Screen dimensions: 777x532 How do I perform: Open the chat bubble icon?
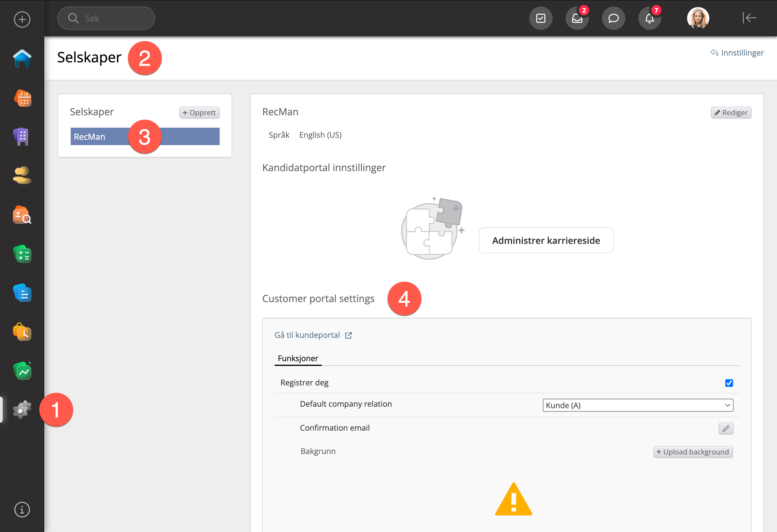(613, 18)
